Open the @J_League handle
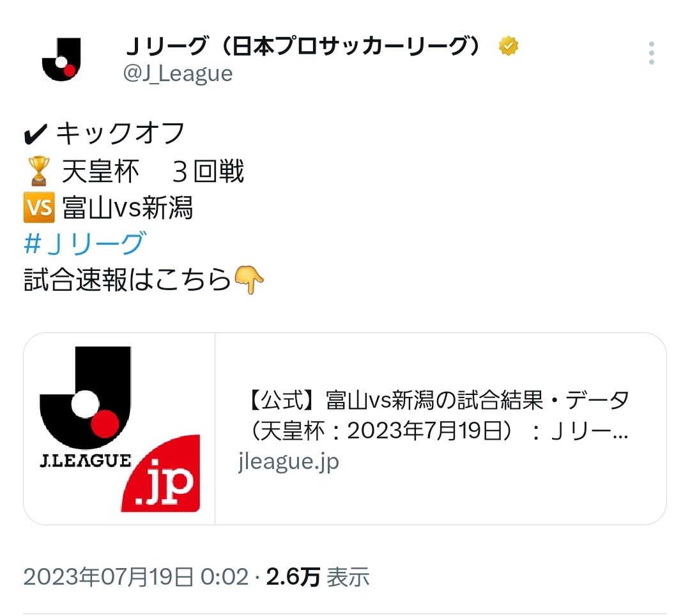This screenshot has width=690, height=616. [178, 73]
